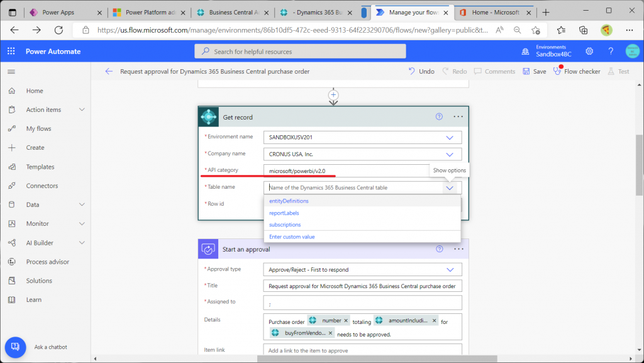644x363 pixels.
Task: Open a new browser tab
Action: point(546,13)
